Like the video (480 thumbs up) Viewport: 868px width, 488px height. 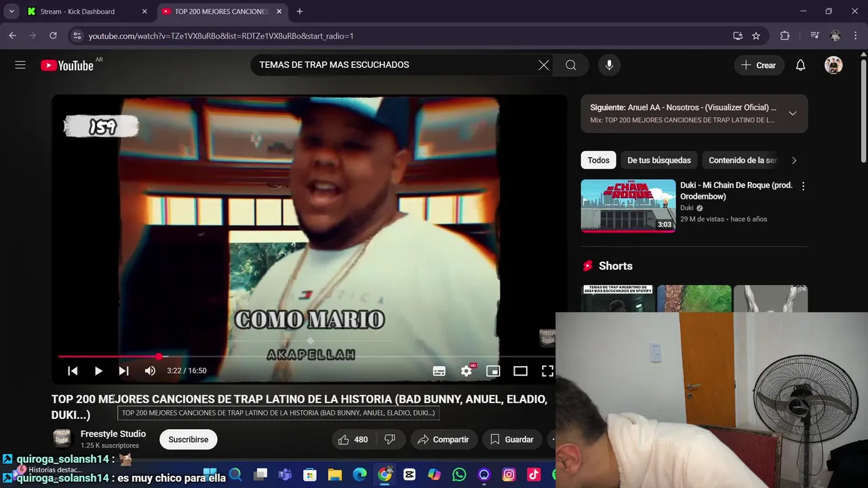click(353, 439)
